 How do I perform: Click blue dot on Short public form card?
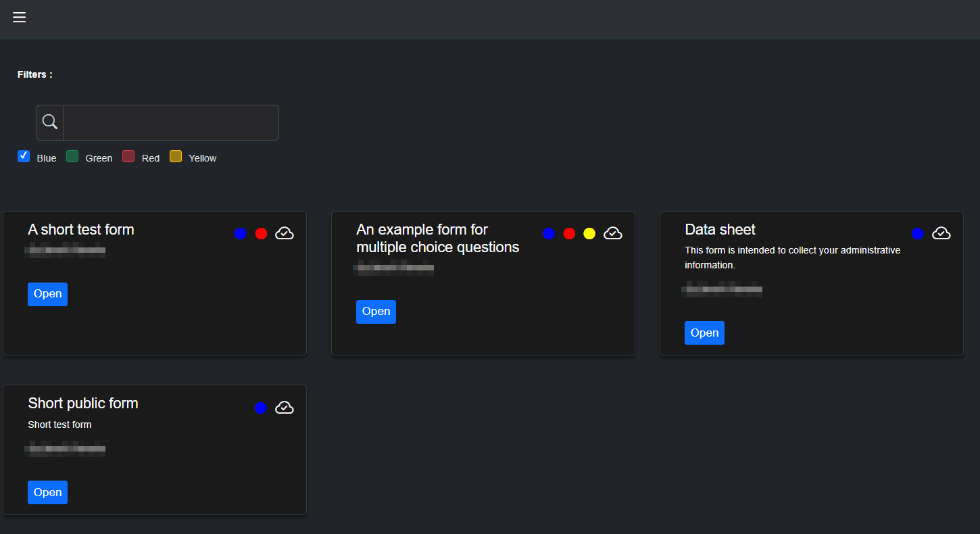tap(261, 408)
